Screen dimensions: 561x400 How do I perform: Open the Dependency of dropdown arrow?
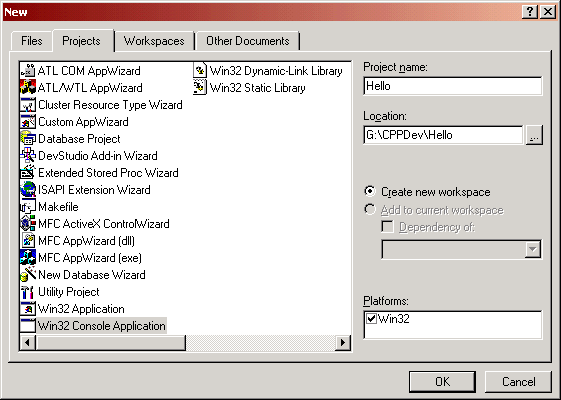pyautogui.click(x=532, y=249)
